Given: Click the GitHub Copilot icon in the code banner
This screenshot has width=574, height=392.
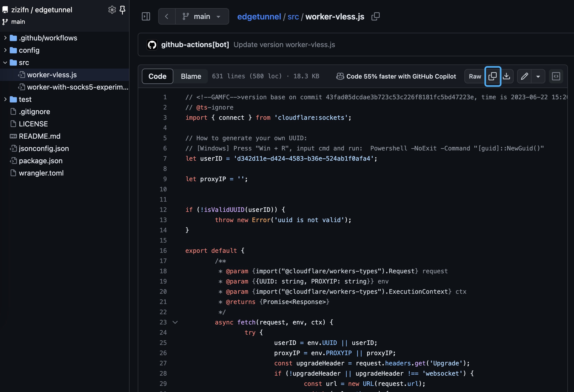Looking at the screenshot, I should pos(340,76).
